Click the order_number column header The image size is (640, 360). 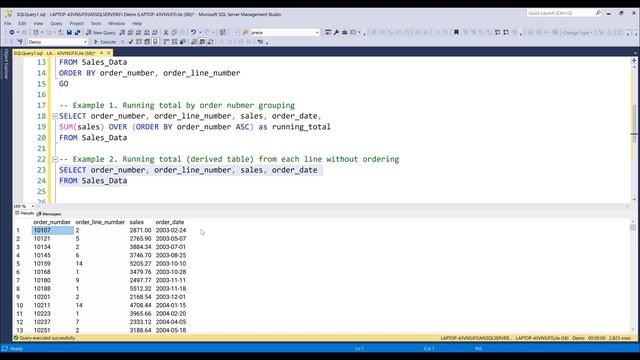coord(52,222)
